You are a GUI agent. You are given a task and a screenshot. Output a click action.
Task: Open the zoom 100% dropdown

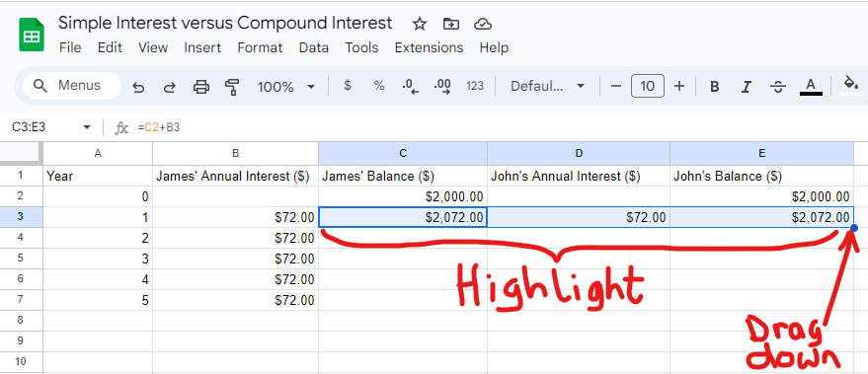[x=285, y=86]
